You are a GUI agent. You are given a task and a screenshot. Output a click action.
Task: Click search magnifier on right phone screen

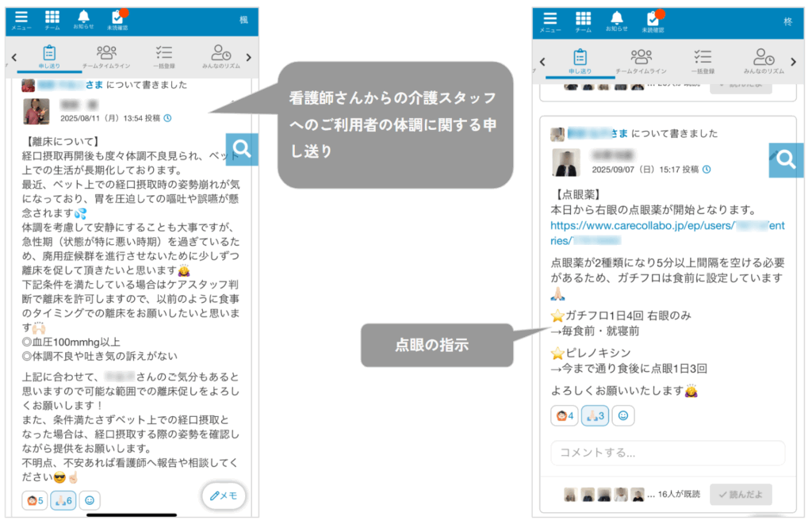[x=786, y=159]
